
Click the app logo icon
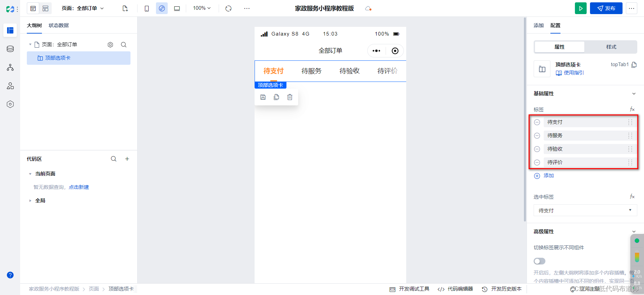pos(10,9)
